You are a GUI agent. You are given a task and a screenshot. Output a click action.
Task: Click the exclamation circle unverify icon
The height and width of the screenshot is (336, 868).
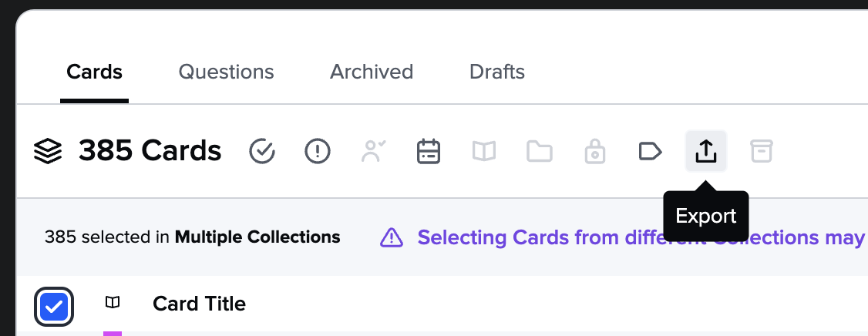pyautogui.click(x=318, y=151)
